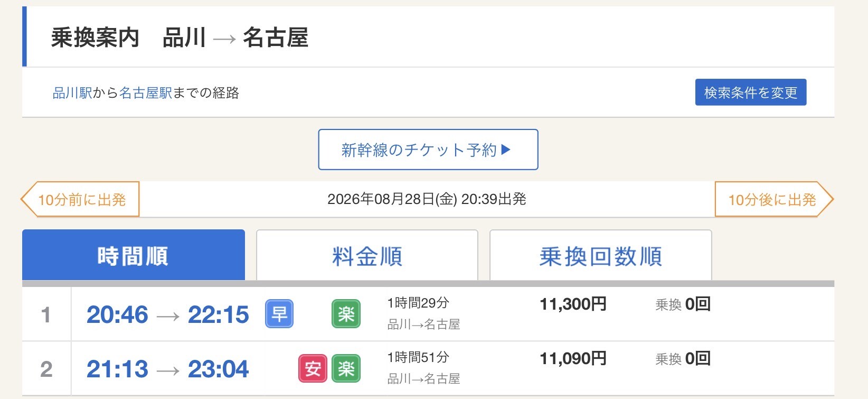868x399 pixels.
Task: Switch to the 乗換回数順 tab
Action: point(601,255)
